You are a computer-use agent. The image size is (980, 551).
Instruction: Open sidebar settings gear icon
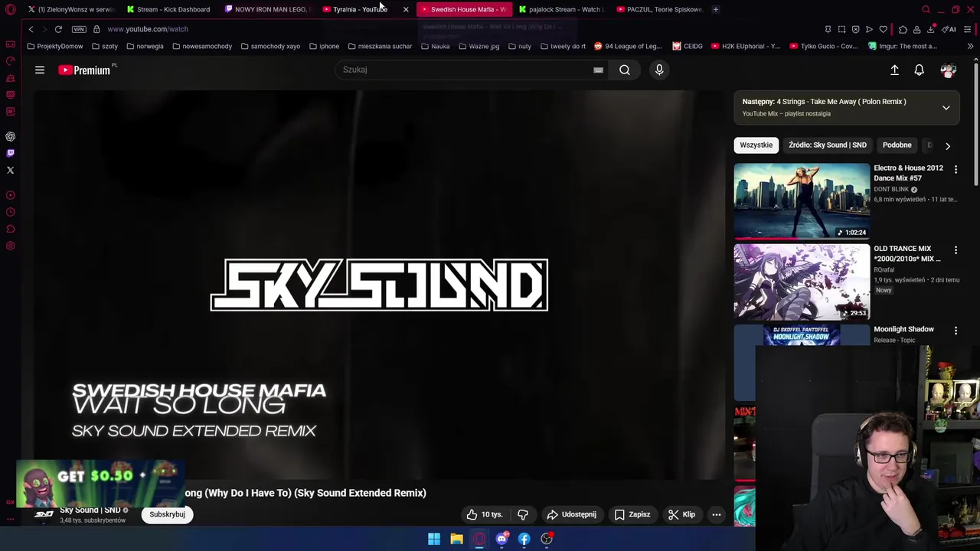(x=10, y=246)
